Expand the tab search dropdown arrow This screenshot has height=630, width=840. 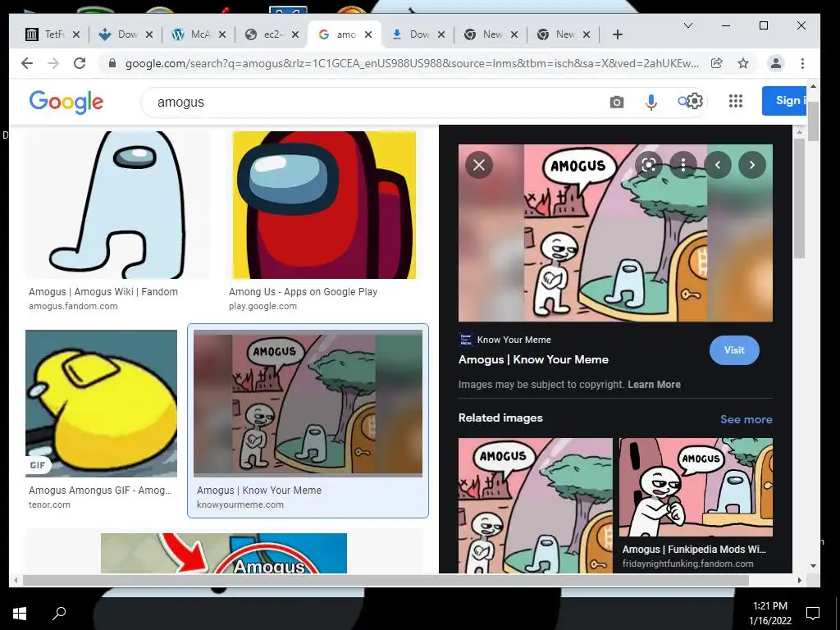coord(688,25)
